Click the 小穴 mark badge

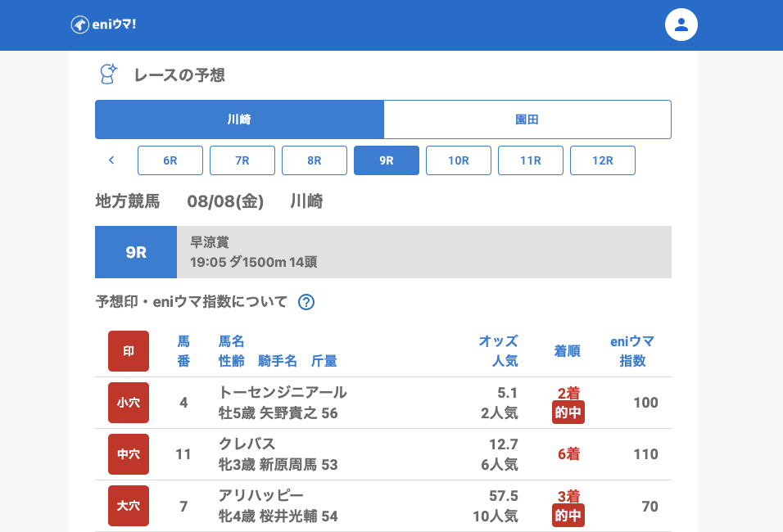pyautogui.click(x=129, y=403)
